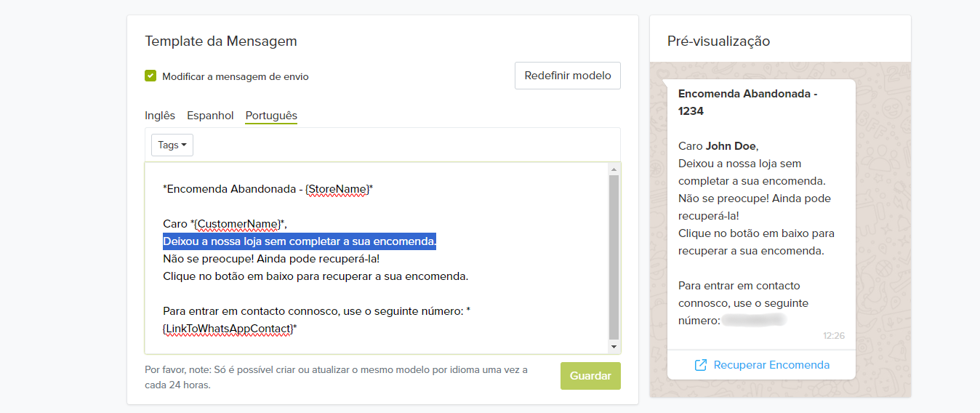The height and width of the screenshot is (413, 980).
Task: Switch to the Espanhol language tab
Action: pos(210,116)
